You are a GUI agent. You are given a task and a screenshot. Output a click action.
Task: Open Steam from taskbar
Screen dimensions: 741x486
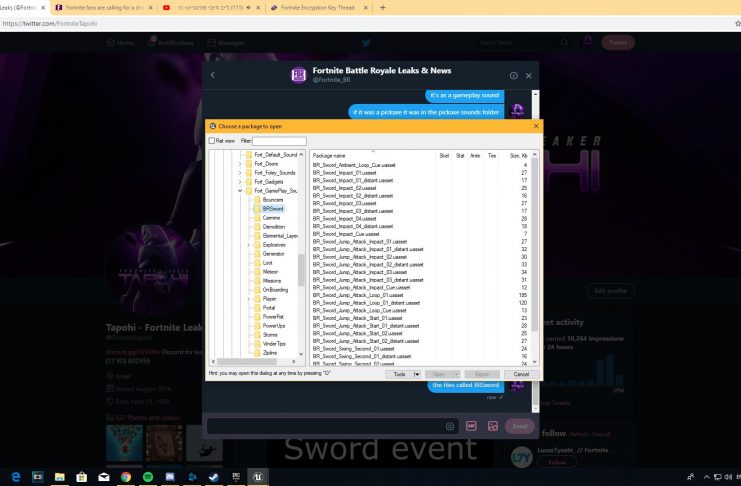(x=214, y=477)
